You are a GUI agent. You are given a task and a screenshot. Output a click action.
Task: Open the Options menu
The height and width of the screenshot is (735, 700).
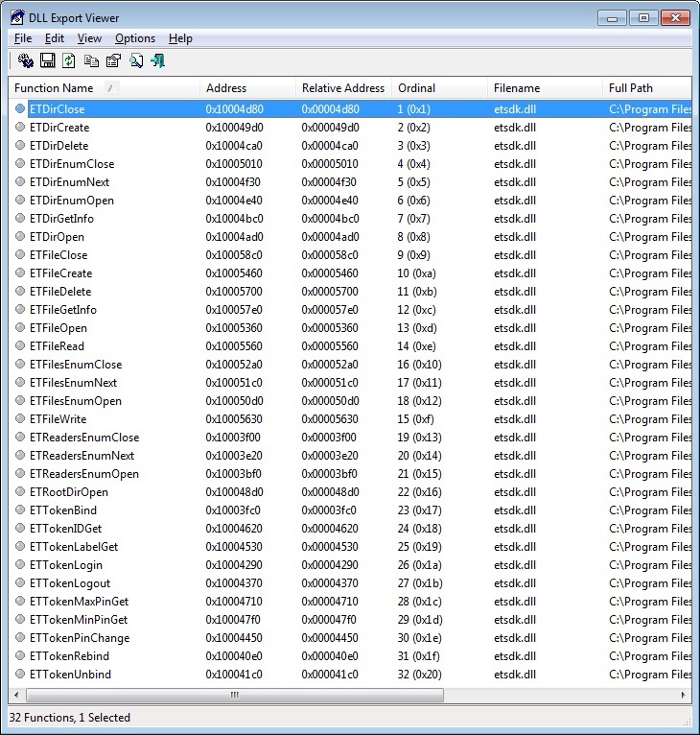click(x=135, y=38)
